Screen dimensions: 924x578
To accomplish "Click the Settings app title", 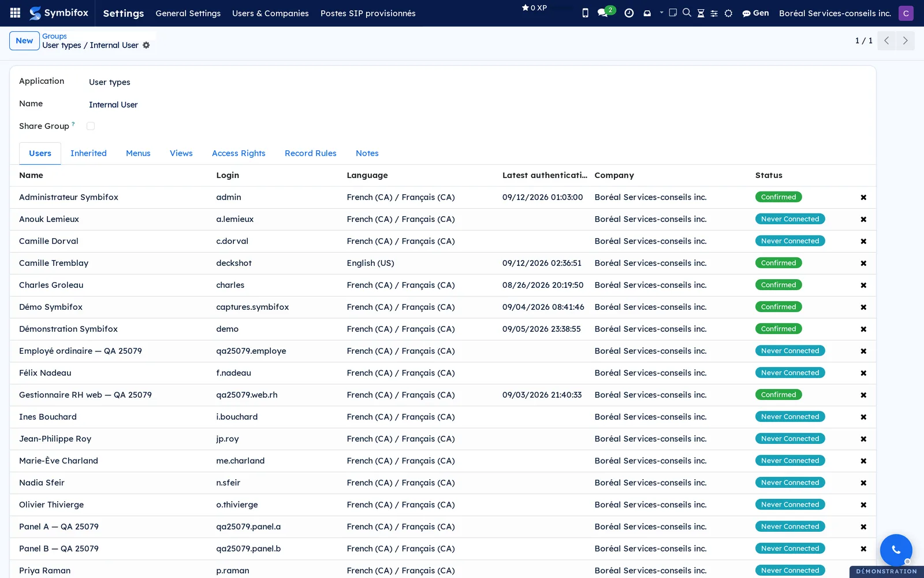I will (x=124, y=13).
